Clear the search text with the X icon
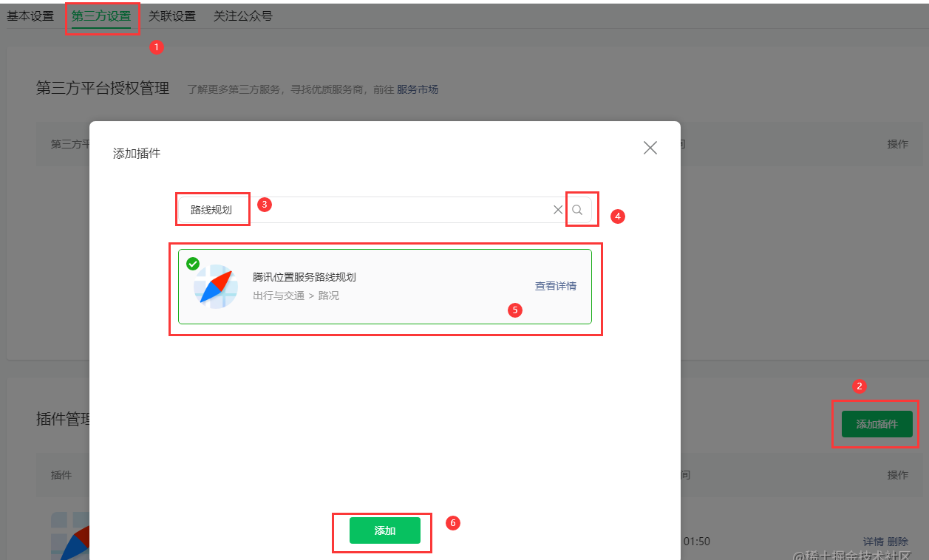The image size is (929, 560). click(x=558, y=210)
